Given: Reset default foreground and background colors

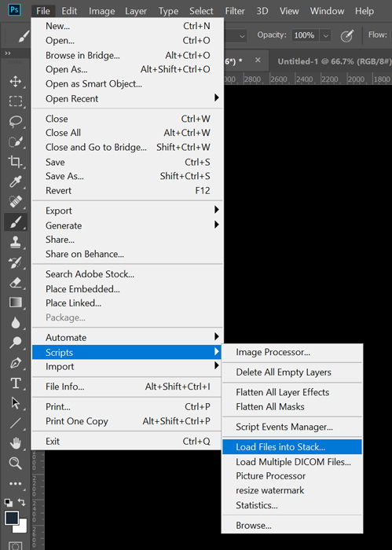Looking at the screenshot, I should (x=8, y=503).
